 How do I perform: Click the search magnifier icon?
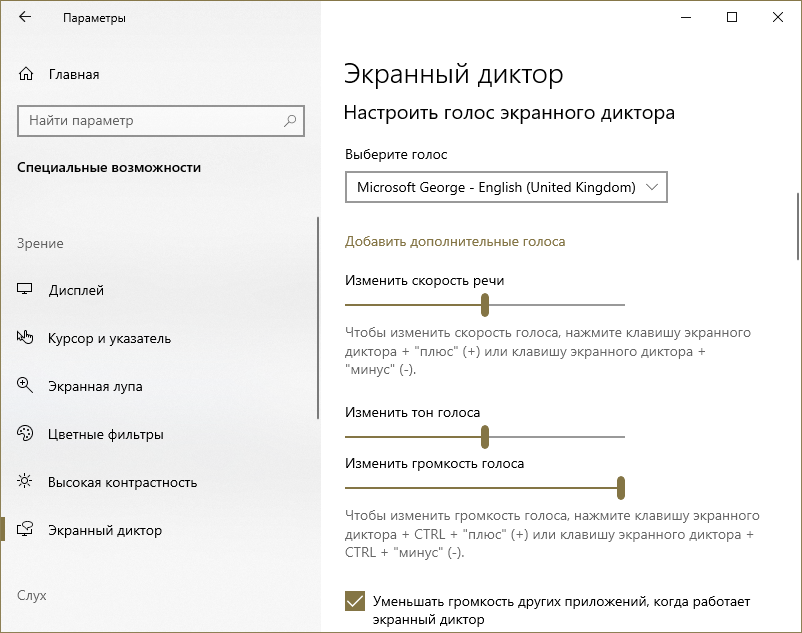click(x=290, y=121)
